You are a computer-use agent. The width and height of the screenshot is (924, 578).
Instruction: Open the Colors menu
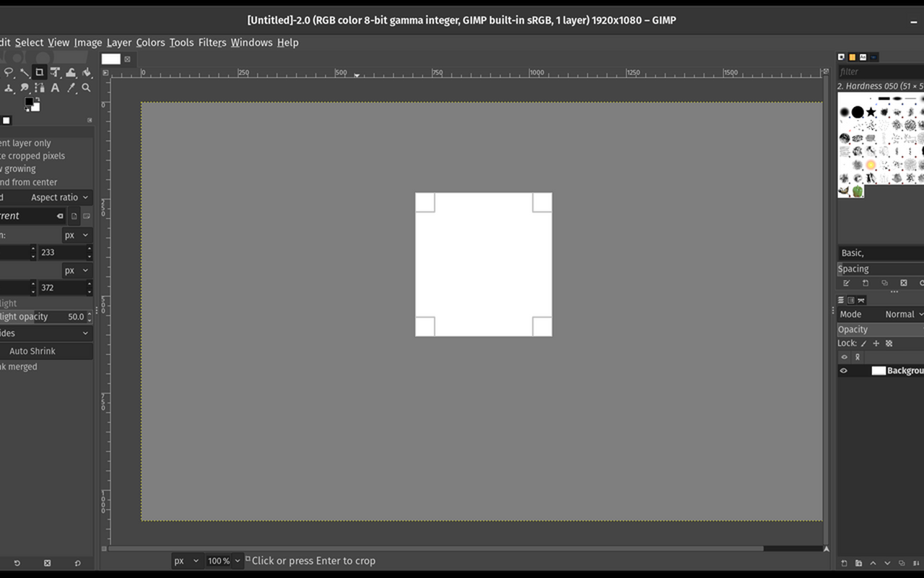point(150,43)
